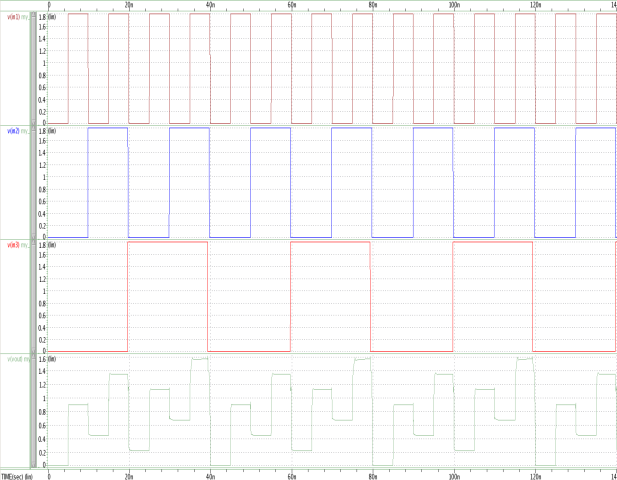Click the (lin) scale label of v(in3)
Image resolution: width=617 pixels, height=480 pixels.
[x=52, y=245]
